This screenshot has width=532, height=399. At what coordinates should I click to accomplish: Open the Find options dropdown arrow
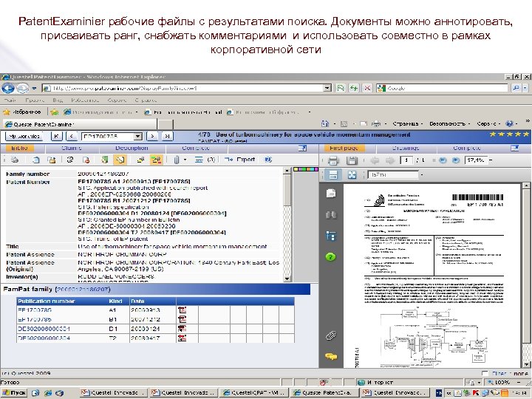point(422,175)
